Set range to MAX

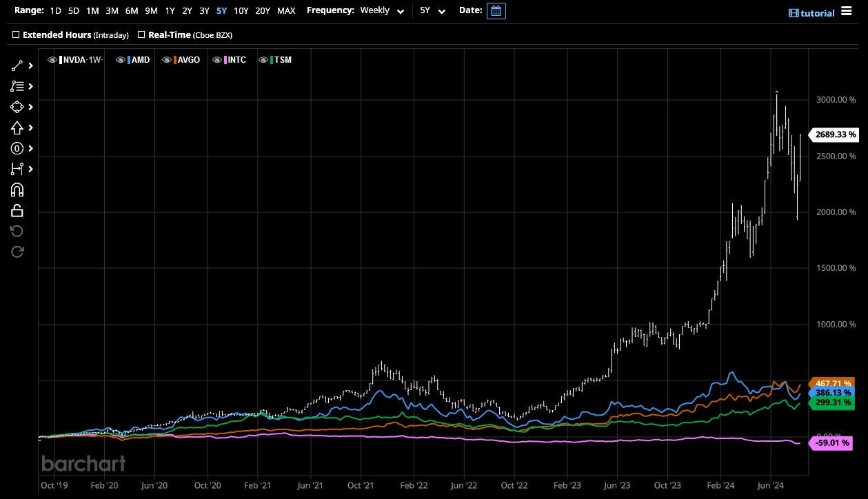point(286,11)
